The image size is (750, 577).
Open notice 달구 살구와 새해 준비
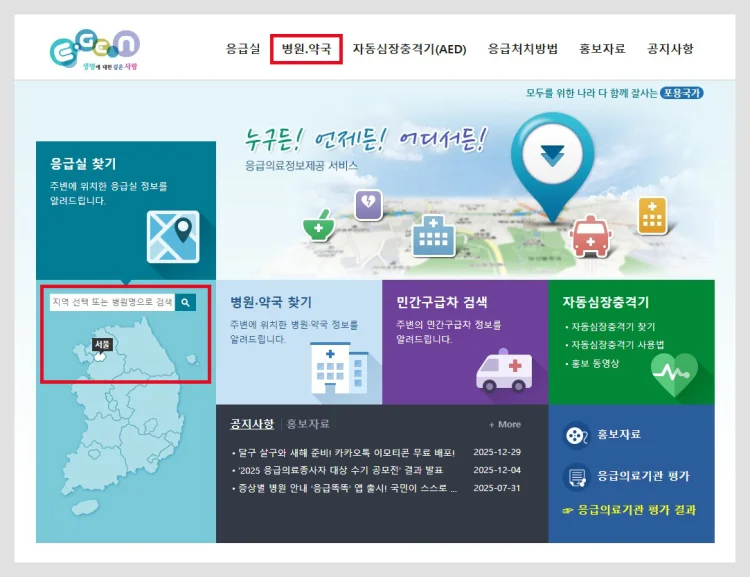point(346,453)
